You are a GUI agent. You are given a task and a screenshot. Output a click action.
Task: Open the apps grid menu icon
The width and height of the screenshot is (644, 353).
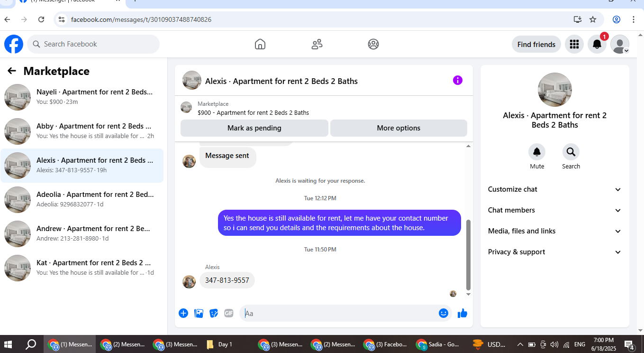[574, 44]
